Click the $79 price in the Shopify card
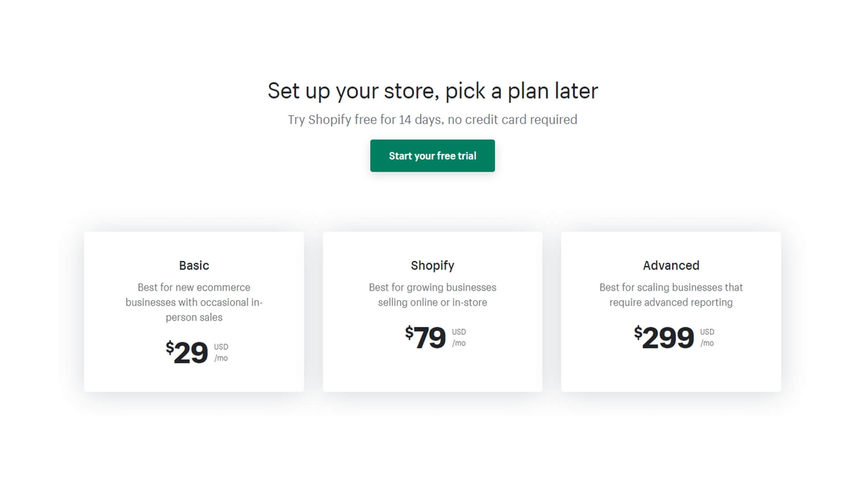Image resolution: width=868 pixels, height=488 pixels. [425, 338]
